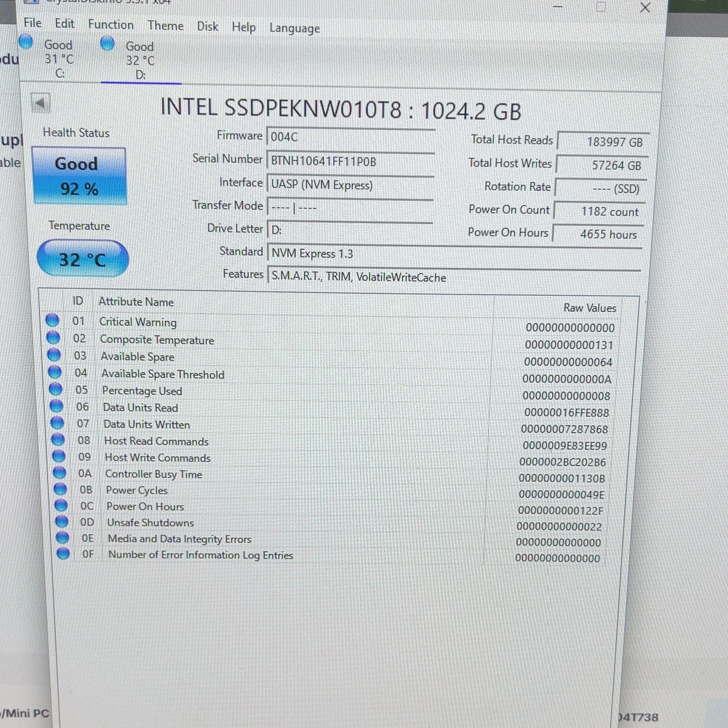Image resolution: width=728 pixels, height=728 pixels.
Task: Select the Unsafe Shutdowns attribute name
Action: click(150, 522)
